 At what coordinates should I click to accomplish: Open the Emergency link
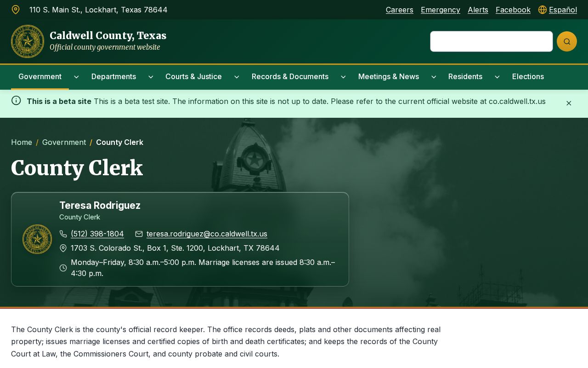(441, 10)
